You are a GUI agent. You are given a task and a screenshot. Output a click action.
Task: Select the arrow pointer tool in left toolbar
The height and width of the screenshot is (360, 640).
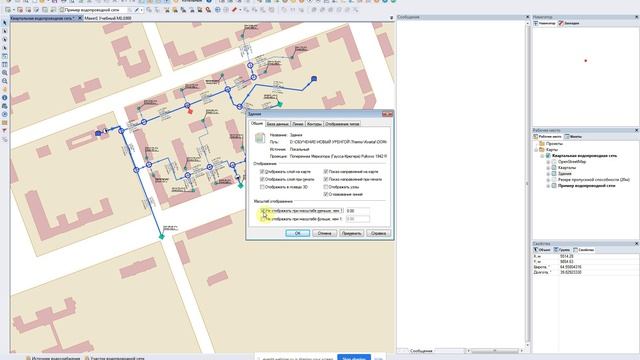(5, 23)
